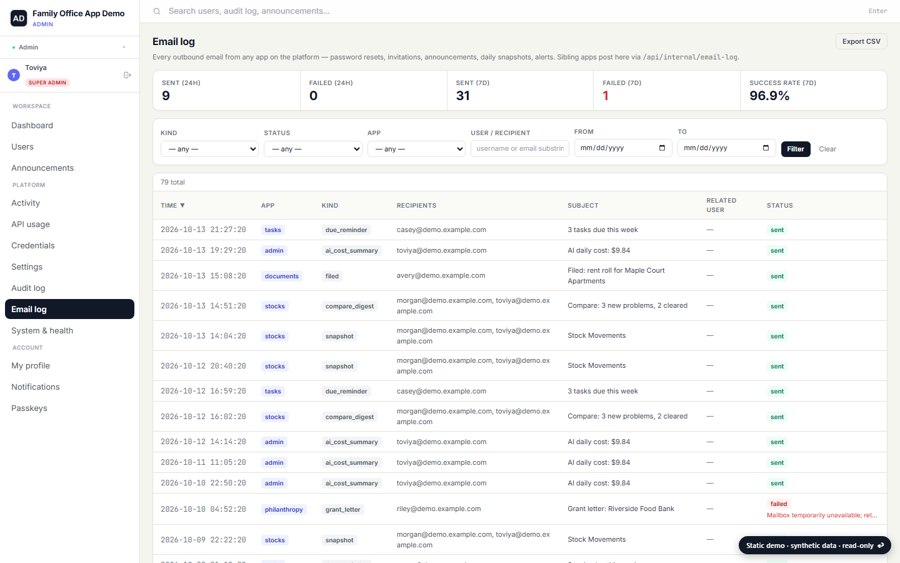900x563 pixels.
Task: Click the grant_letter kind tag
Action: 343,509
